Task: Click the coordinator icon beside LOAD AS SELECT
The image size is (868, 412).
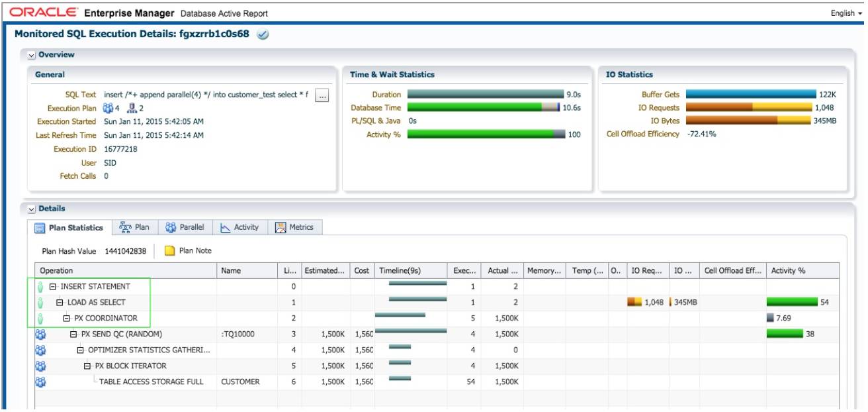Action: click(x=40, y=303)
